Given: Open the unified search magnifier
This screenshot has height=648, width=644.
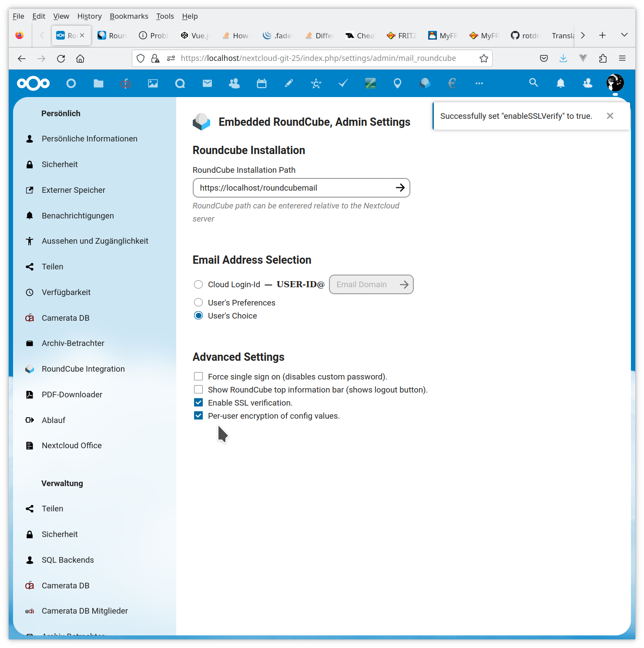Looking at the screenshot, I should tap(533, 83).
